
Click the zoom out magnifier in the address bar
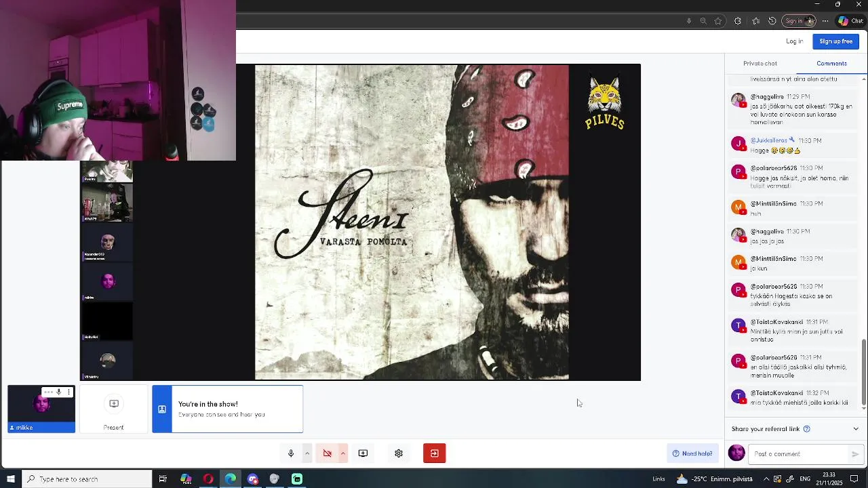[703, 21]
